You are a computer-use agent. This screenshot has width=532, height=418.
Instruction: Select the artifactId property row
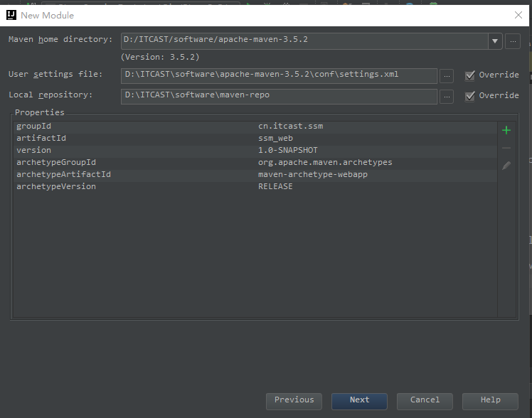click(x=255, y=139)
